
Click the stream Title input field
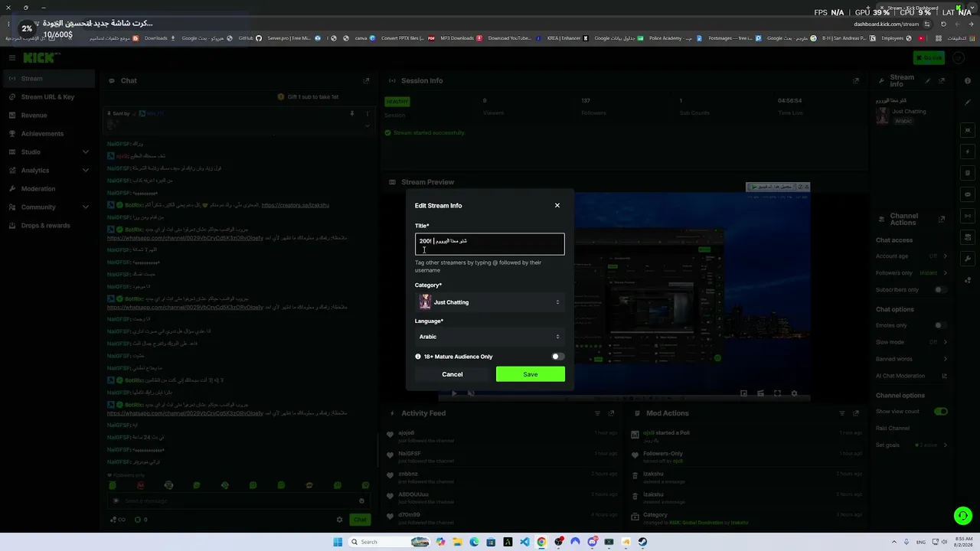click(x=490, y=244)
